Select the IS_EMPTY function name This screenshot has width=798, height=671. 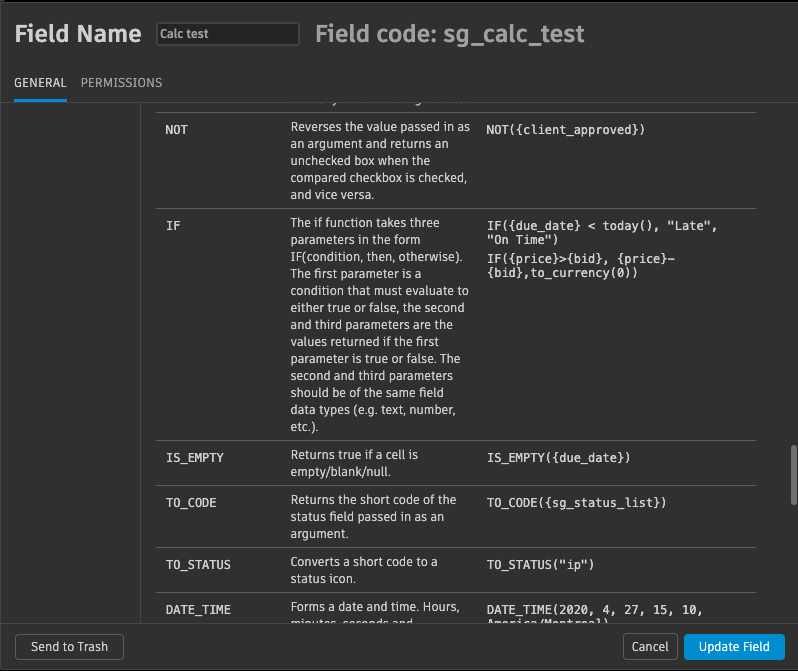coord(194,458)
